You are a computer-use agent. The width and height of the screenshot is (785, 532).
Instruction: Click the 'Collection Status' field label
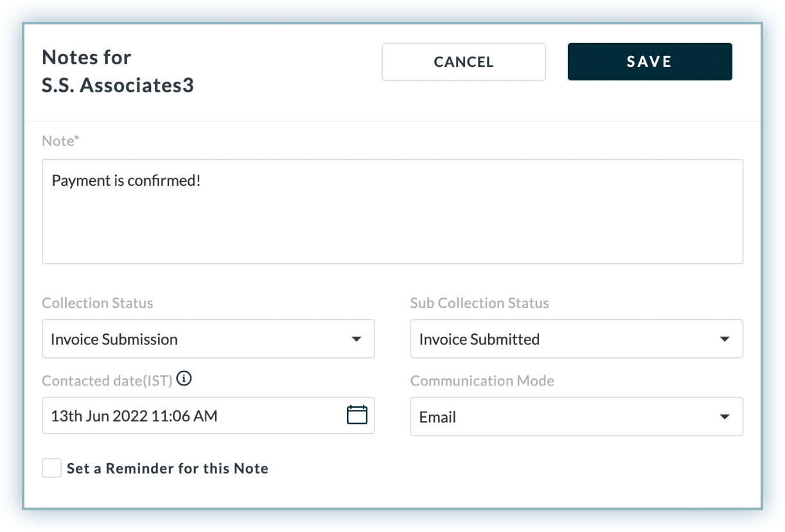pos(98,303)
